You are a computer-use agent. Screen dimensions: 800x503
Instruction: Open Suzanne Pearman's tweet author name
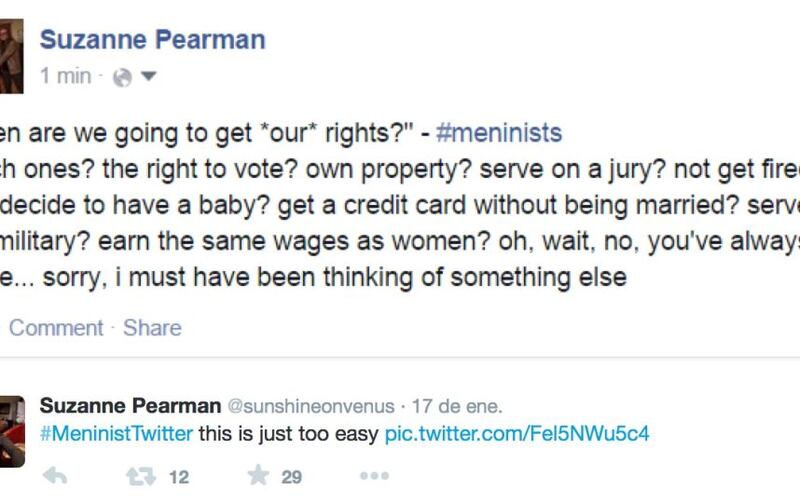pyautogui.click(x=130, y=406)
